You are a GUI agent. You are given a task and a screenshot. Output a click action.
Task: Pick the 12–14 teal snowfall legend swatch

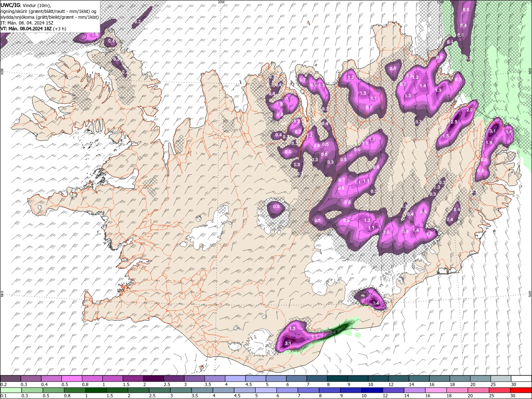(x=398, y=379)
